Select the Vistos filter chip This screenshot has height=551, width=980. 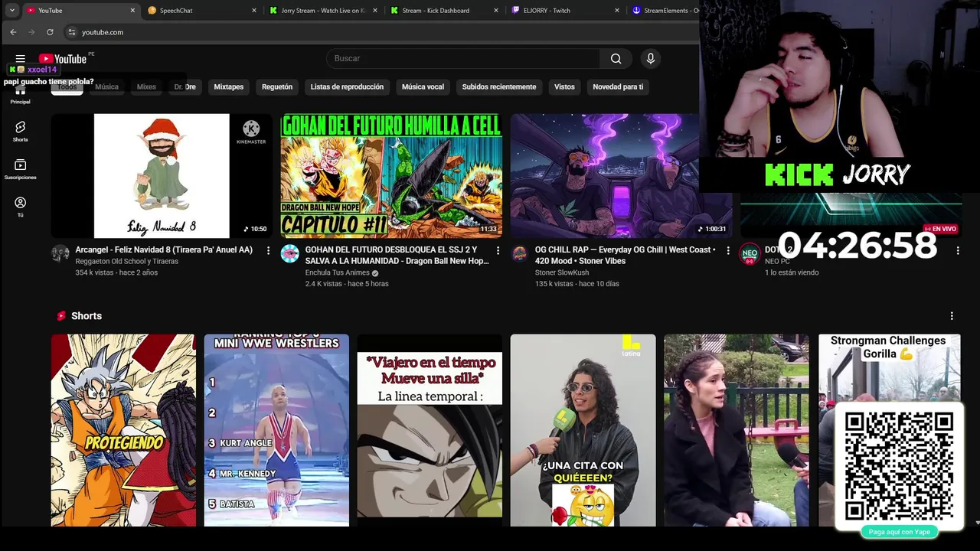coord(564,87)
